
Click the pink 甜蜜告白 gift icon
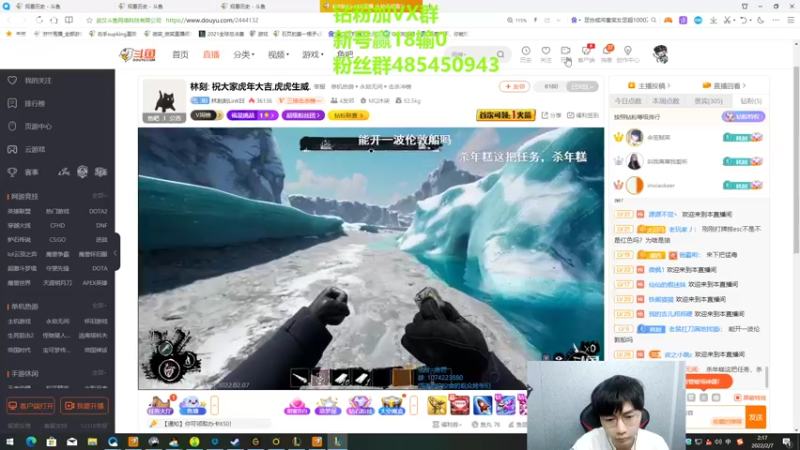(x=297, y=405)
